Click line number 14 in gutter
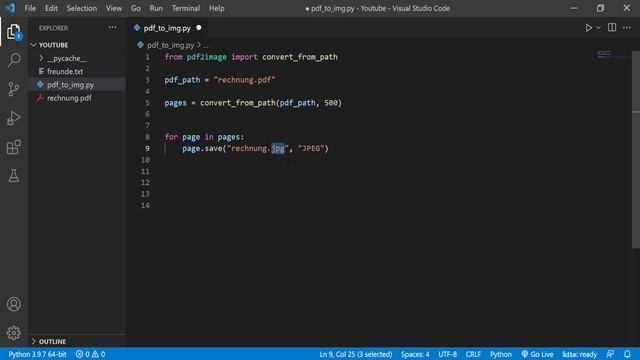Screen dimensions: 640x360 click(x=145, y=205)
